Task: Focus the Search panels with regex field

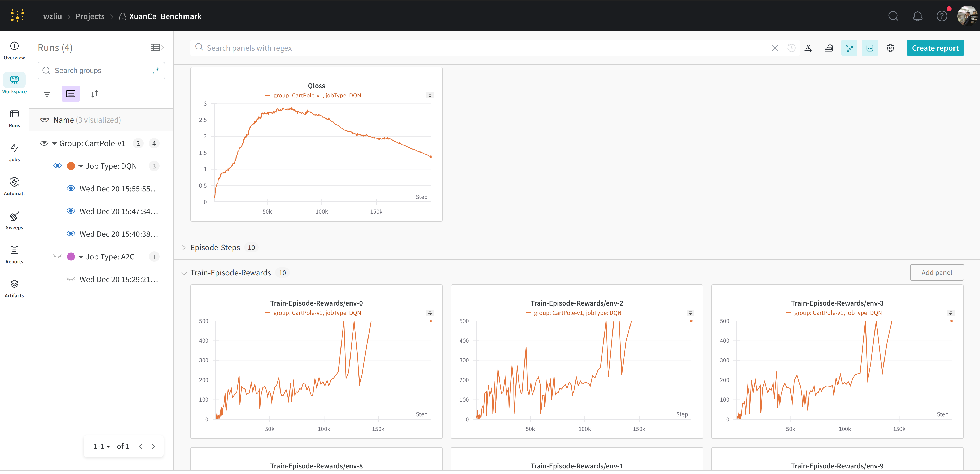Action: pos(483,48)
